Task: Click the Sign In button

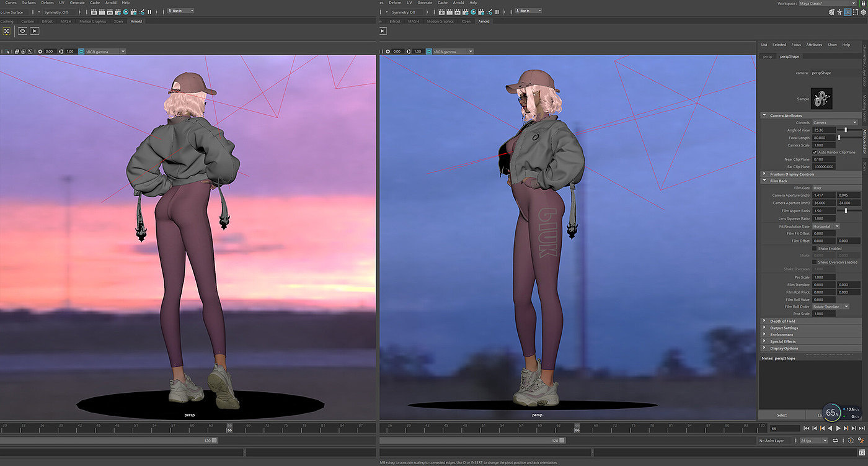Action: 181,11
